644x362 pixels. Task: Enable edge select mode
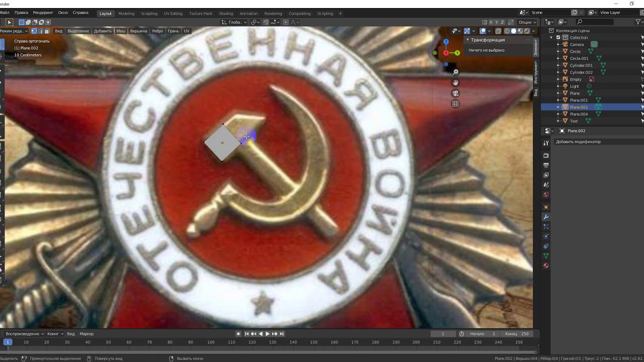pos(41,31)
